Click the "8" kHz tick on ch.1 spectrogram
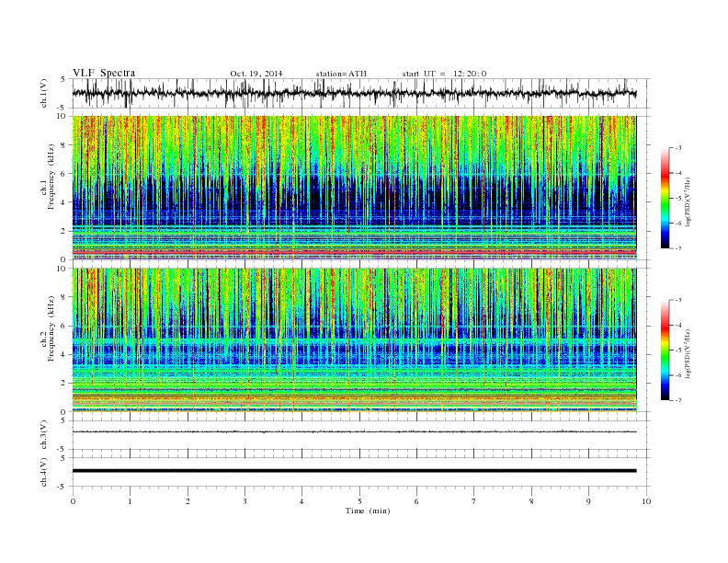The width and height of the screenshot is (728, 563). click(64, 145)
